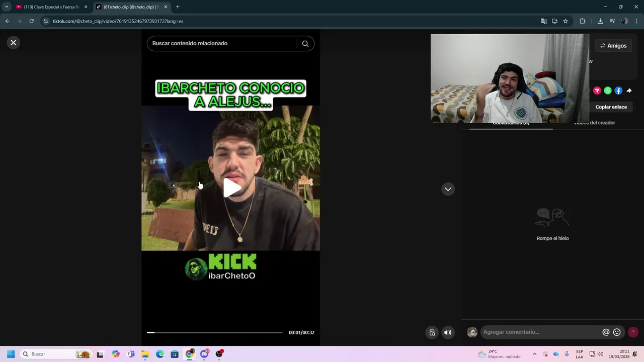
Task: Click the tiktok.com URL in the address bar
Action: pyautogui.click(x=118, y=21)
